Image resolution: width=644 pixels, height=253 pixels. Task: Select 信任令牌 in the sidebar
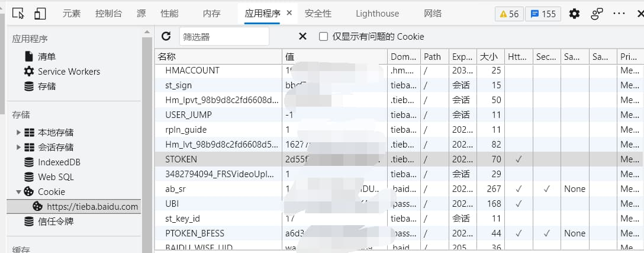(x=56, y=222)
